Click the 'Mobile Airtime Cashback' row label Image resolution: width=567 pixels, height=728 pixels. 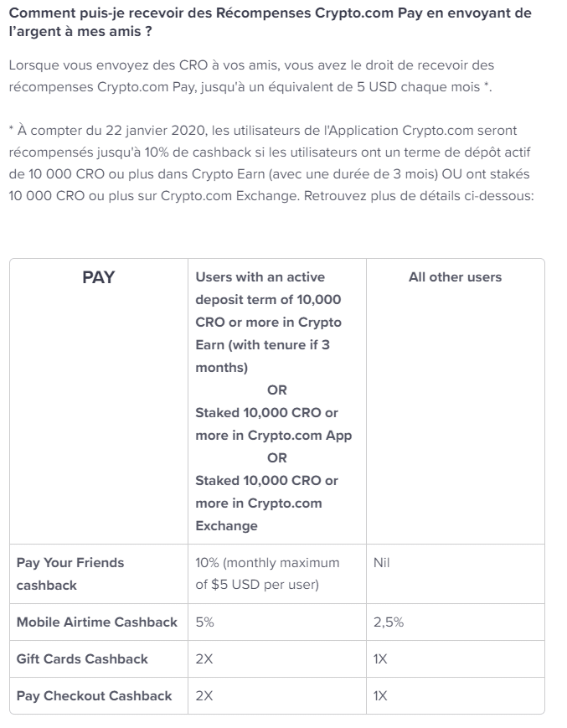tap(97, 622)
